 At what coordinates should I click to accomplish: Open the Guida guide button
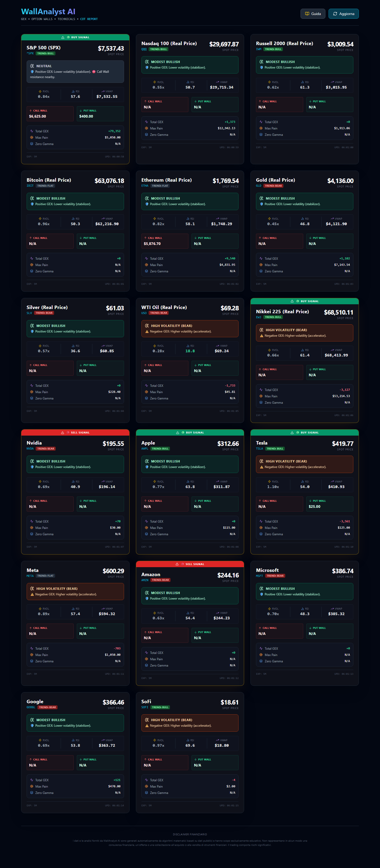[313, 14]
